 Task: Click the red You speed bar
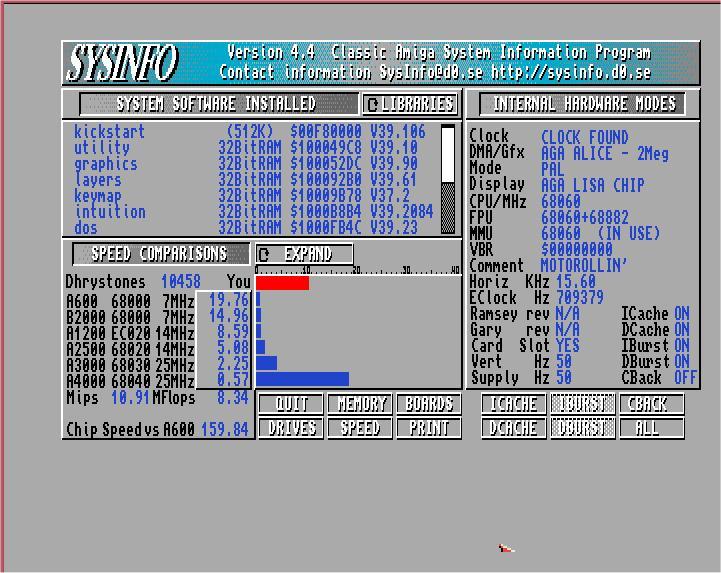pyautogui.click(x=282, y=283)
